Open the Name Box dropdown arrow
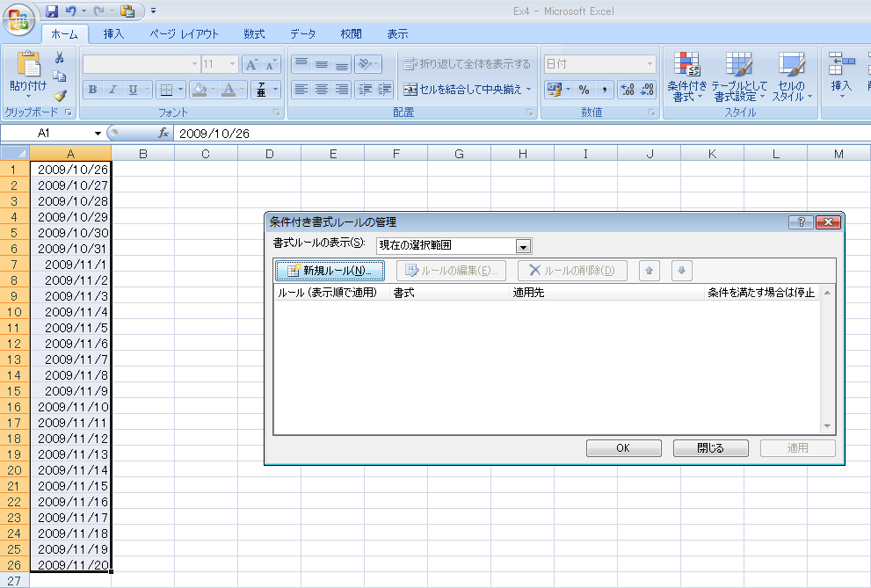 [x=98, y=134]
